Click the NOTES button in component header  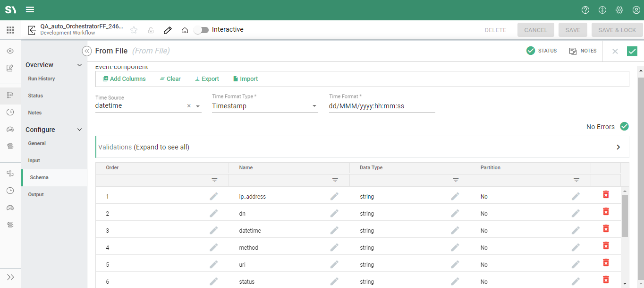click(x=583, y=51)
